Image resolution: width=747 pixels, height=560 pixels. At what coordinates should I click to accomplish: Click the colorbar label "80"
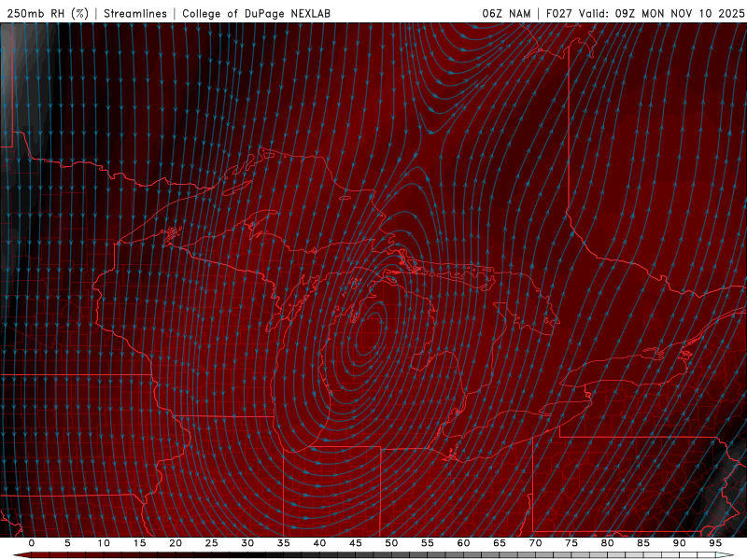click(608, 543)
